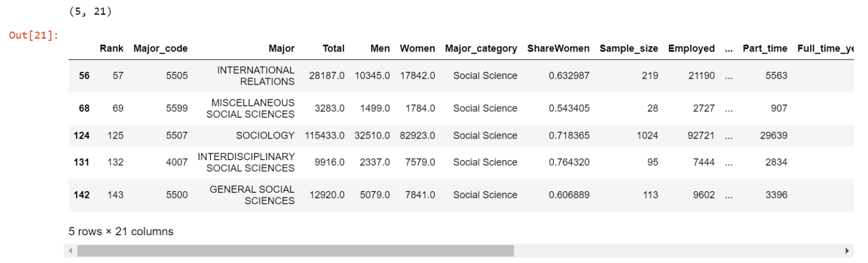
Task: Click the ShareWomen column header
Action: [x=558, y=49]
